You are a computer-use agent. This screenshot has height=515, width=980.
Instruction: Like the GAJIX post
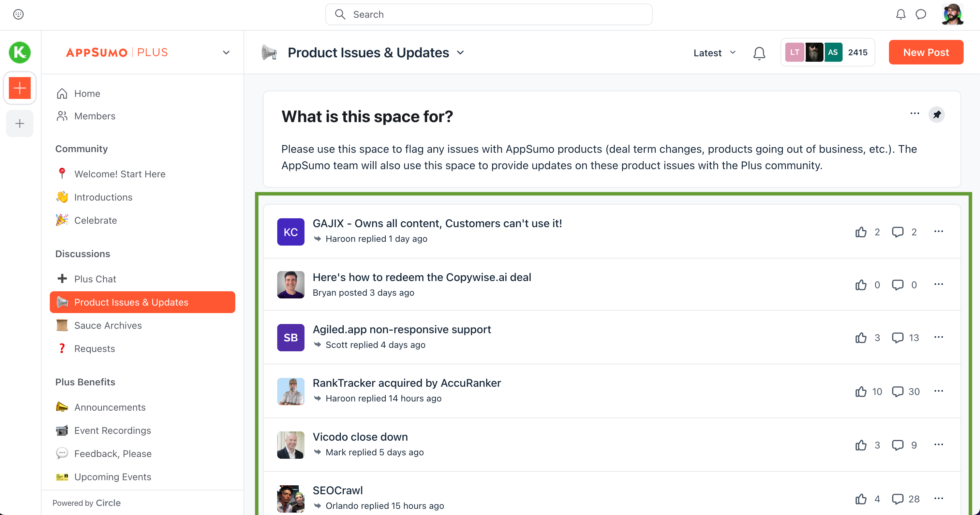(861, 232)
